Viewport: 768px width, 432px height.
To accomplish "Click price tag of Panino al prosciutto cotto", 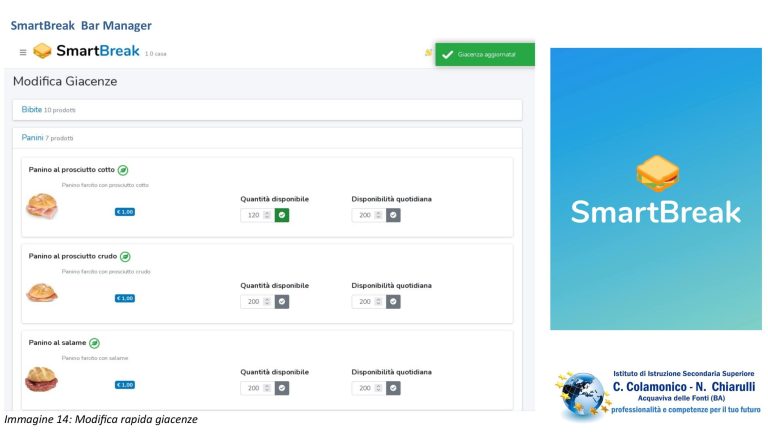I will point(125,212).
